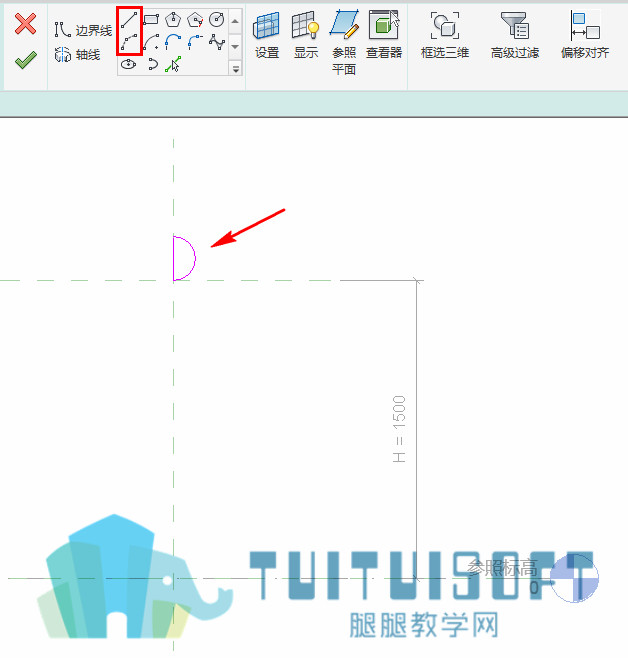Choose the Spline draw tool
The width and height of the screenshot is (628, 658).
pos(217,42)
